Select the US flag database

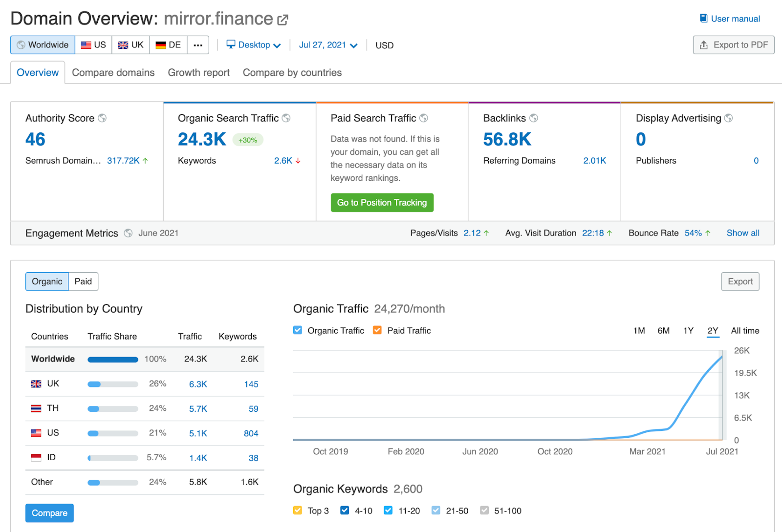pos(93,45)
